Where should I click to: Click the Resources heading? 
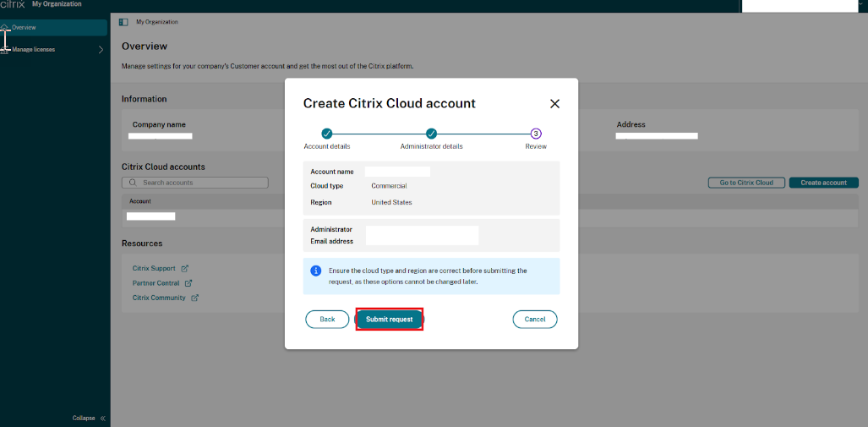[142, 244]
